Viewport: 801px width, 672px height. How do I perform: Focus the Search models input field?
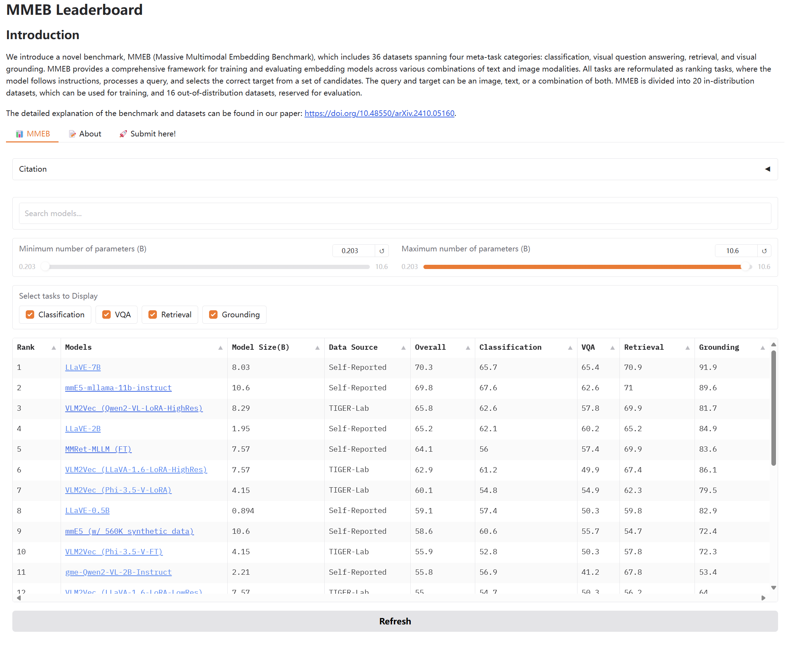[x=395, y=214]
